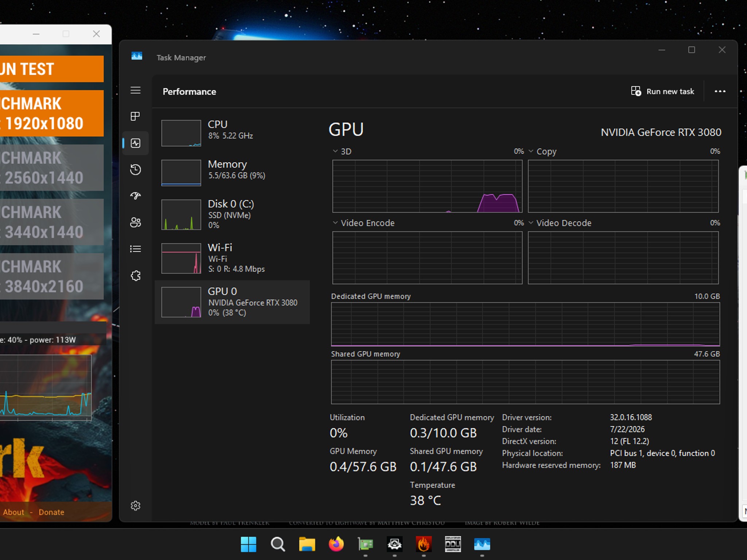Click the 0.4/57.6 GB GPU Memory value
The width and height of the screenshot is (747, 560).
coord(363,467)
